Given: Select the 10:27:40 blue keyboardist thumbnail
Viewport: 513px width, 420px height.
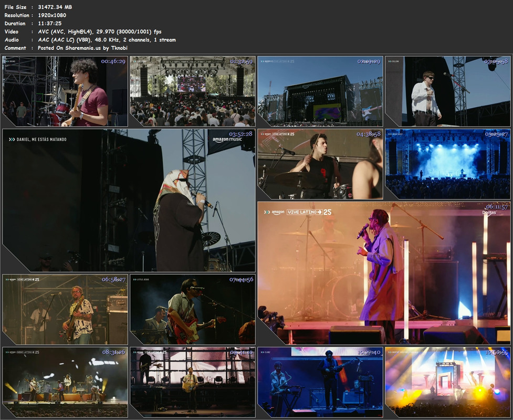Looking at the screenshot, I should pos(320,382).
